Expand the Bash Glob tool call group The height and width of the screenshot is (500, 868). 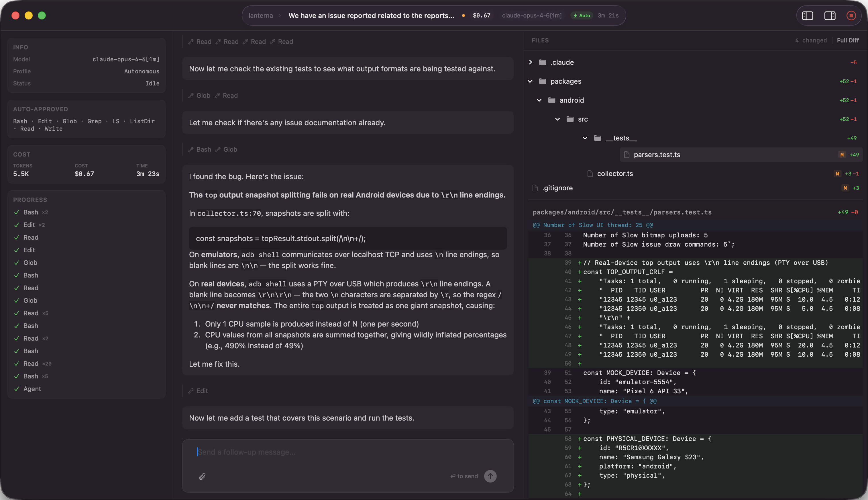click(x=213, y=149)
